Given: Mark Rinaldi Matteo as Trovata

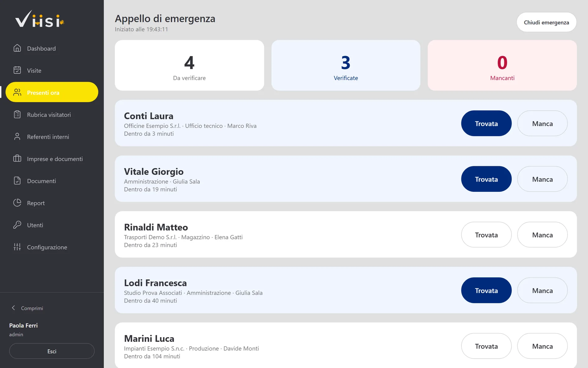Looking at the screenshot, I should coord(486,235).
